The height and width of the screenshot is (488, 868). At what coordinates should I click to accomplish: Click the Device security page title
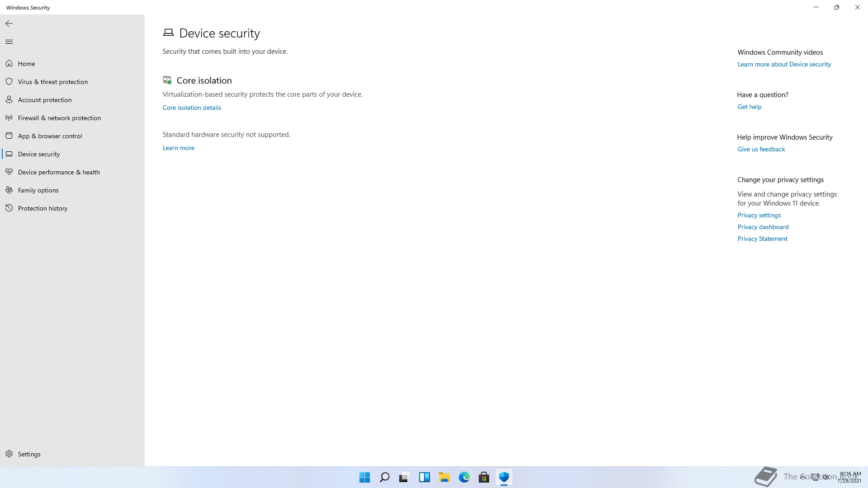[x=219, y=33]
